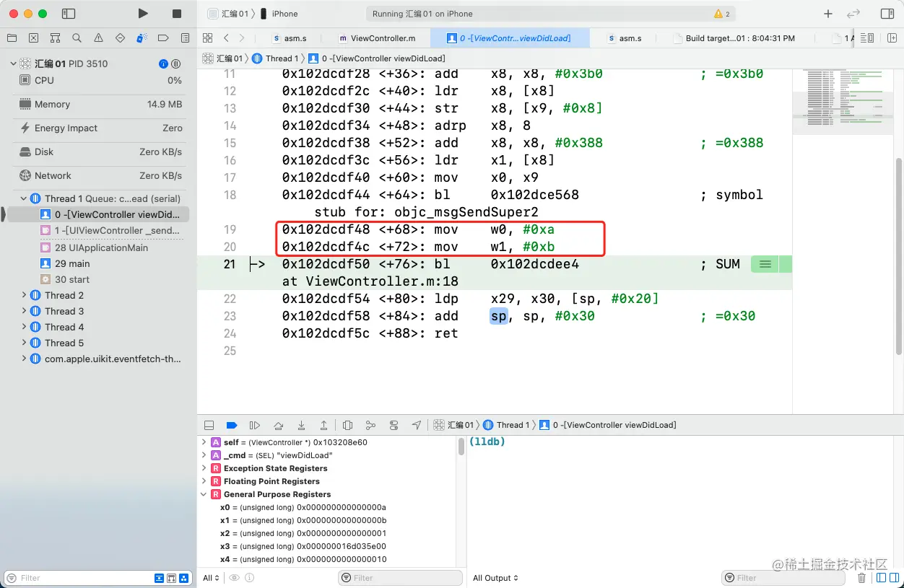
Task: Collapse General Purpose Registers
Action: [204, 494]
